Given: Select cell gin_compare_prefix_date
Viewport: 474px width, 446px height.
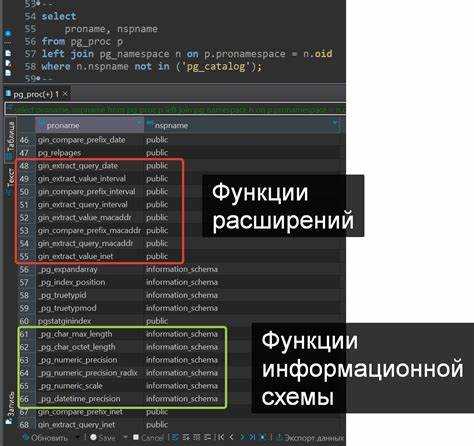Looking at the screenshot, I should [x=81, y=140].
